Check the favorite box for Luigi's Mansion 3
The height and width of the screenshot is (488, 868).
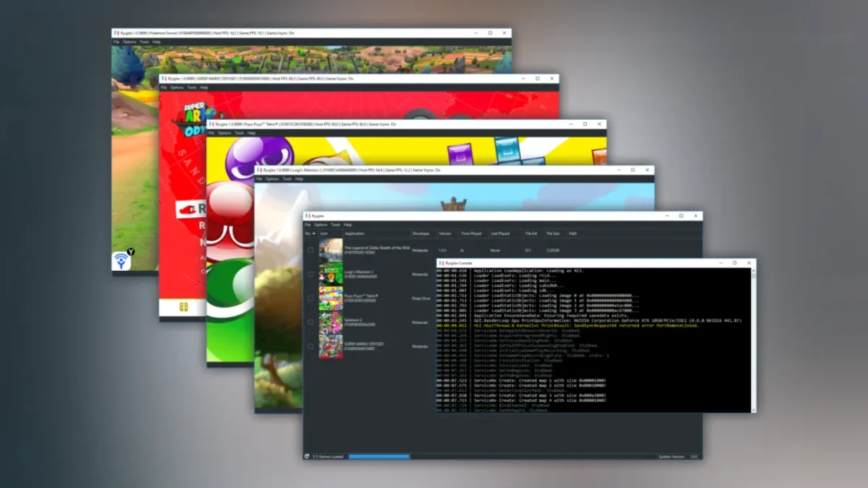(310, 274)
